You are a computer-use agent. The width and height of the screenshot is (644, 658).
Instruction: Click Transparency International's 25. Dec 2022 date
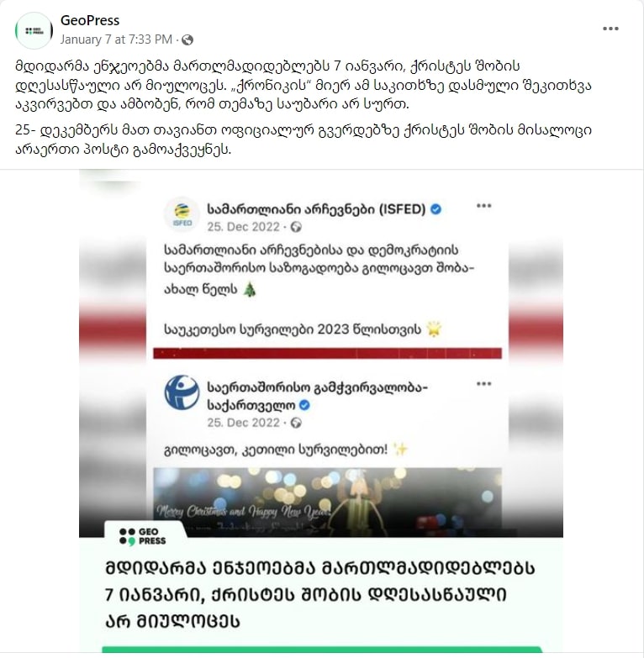tap(243, 423)
